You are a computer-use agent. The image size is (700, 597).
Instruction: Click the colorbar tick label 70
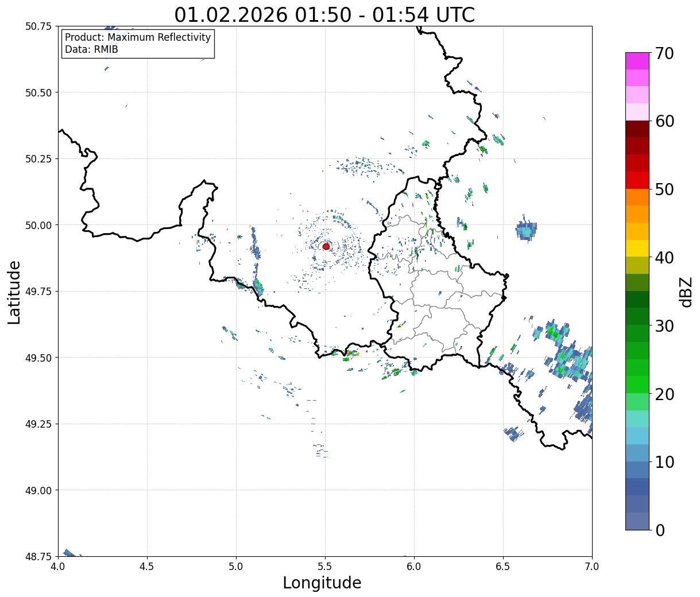point(664,53)
